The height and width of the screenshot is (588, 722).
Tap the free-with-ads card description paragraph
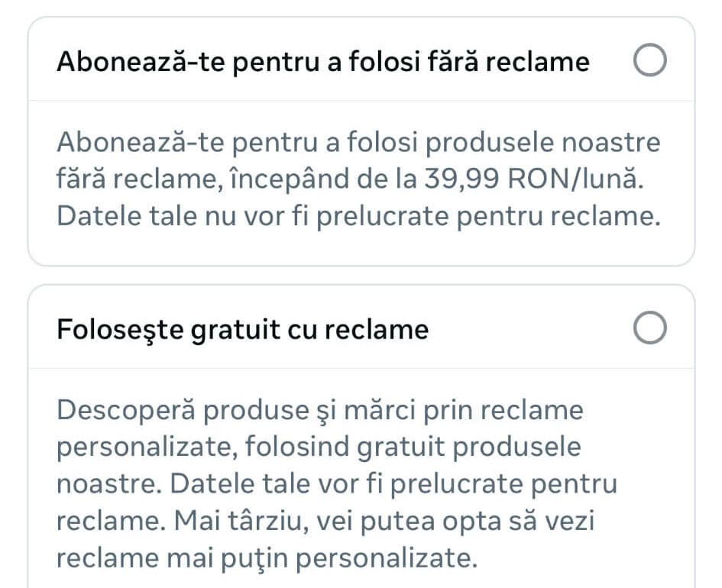pyautogui.click(x=336, y=484)
